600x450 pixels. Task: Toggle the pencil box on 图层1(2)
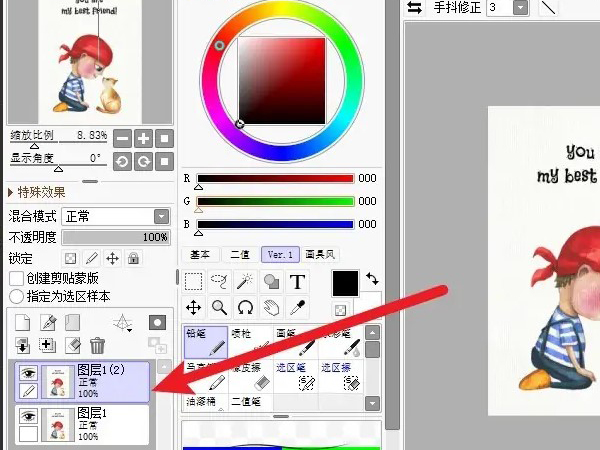tap(28, 391)
